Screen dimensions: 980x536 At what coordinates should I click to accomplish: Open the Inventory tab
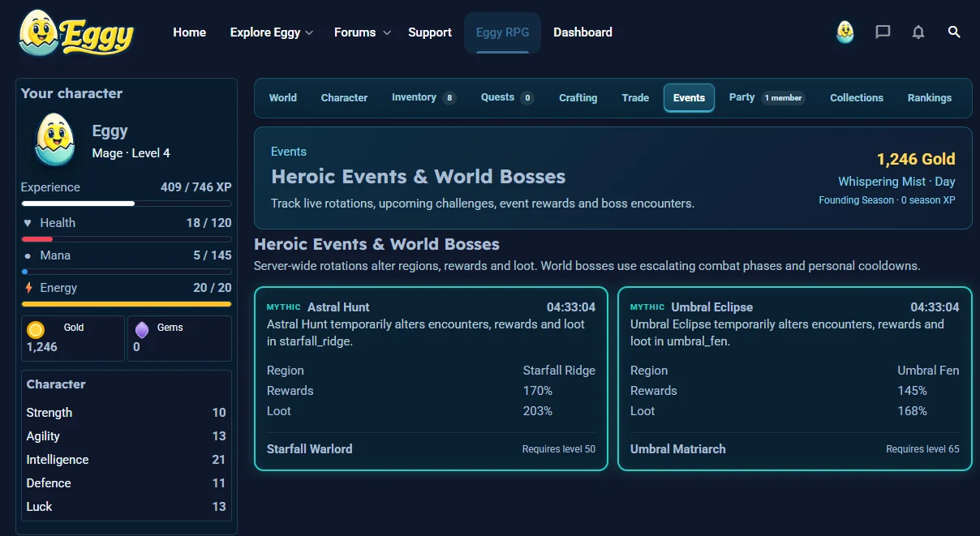[423, 98]
